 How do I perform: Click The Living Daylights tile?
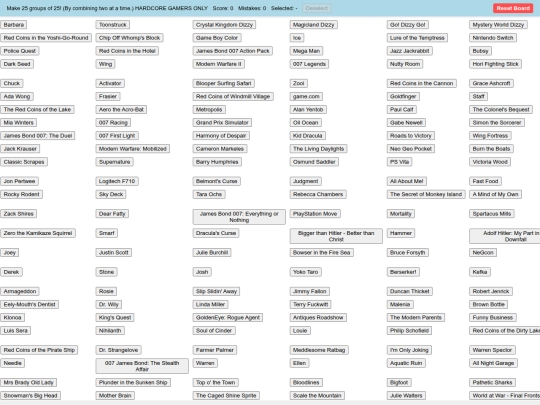pyautogui.click(x=318, y=149)
